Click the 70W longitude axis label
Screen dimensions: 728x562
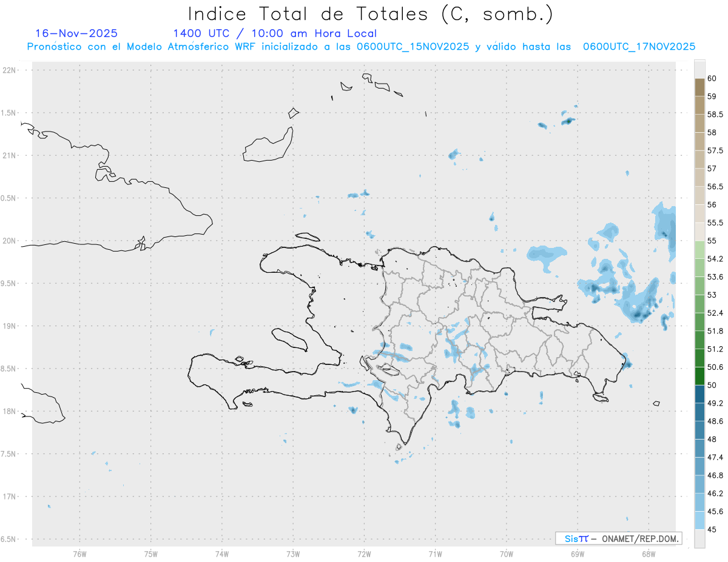506,554
